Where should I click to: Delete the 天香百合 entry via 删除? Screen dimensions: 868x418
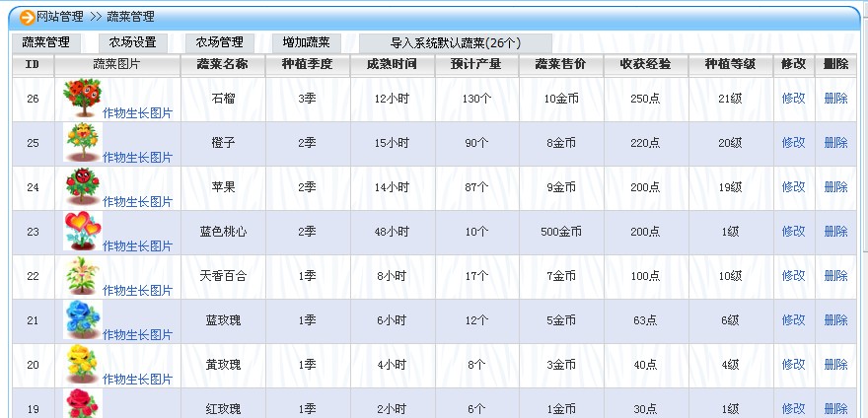click(835, 276)
